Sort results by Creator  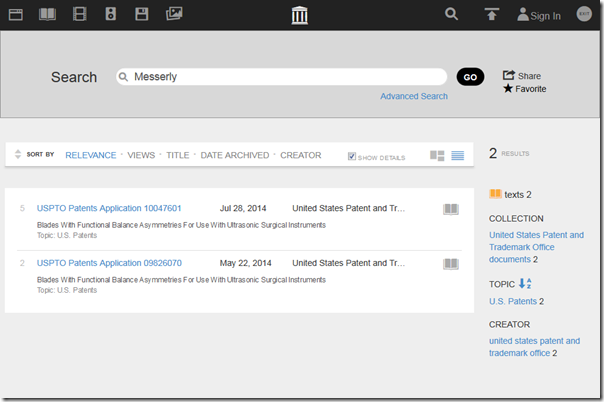coord(300,155)
